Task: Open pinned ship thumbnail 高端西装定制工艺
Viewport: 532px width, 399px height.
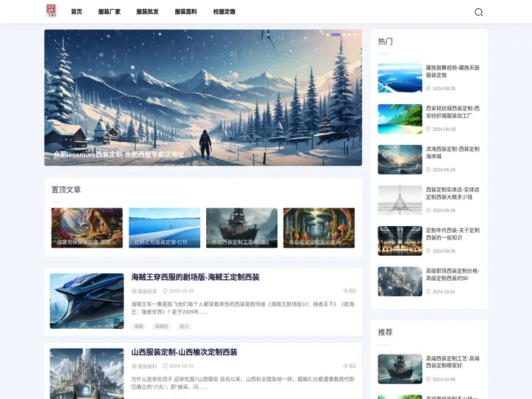Action: tap(242, 228)
